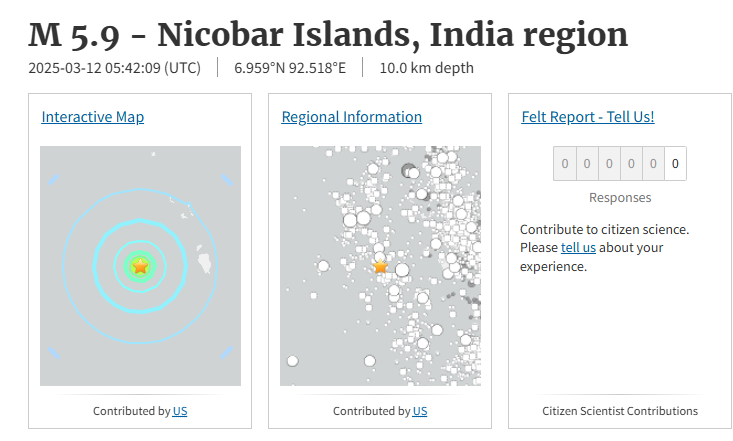Click the orange star on the Regional Information map
This screenshot has width=733, height=441.
[380, 266]
